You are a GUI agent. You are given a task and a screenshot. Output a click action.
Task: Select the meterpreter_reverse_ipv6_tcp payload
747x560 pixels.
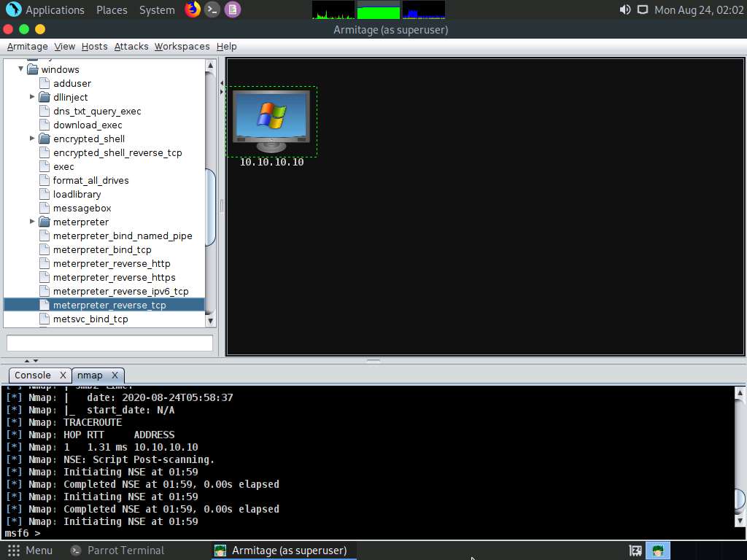click(120, 291)
